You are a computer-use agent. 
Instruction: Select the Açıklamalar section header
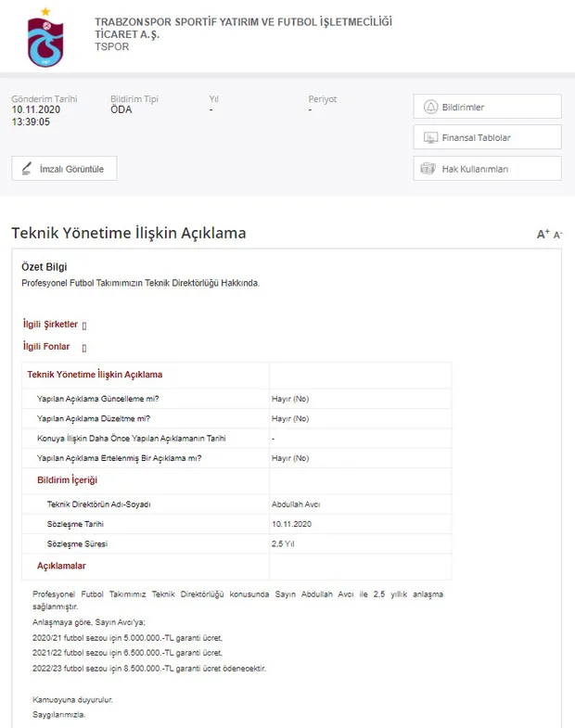[x=61, y=566]
